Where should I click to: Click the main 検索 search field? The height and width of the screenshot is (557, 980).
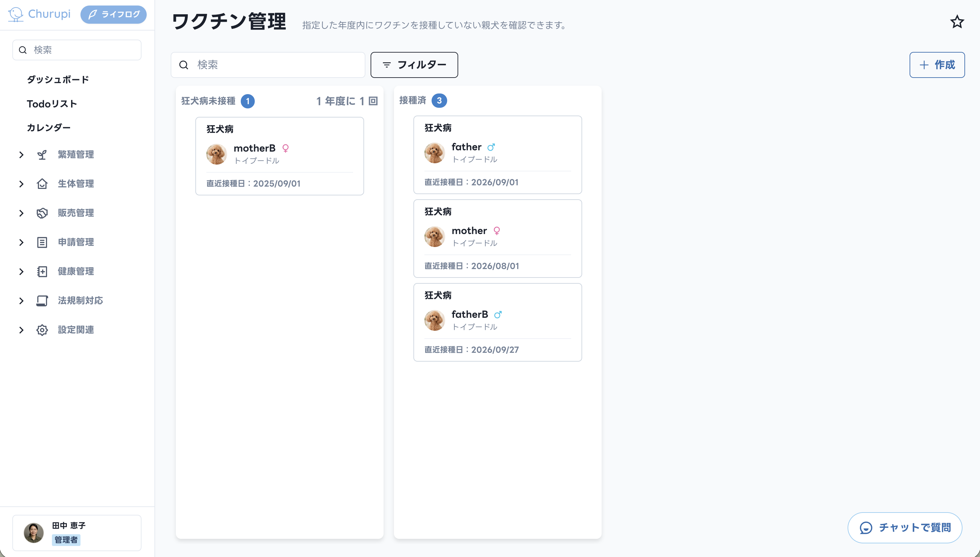(268, 65)
